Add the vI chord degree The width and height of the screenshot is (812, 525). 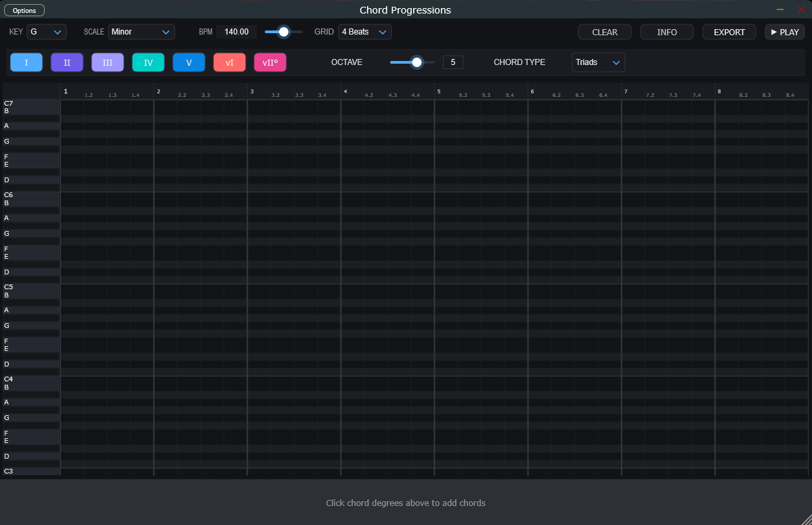pyautogui.click(x=230, y=62)
